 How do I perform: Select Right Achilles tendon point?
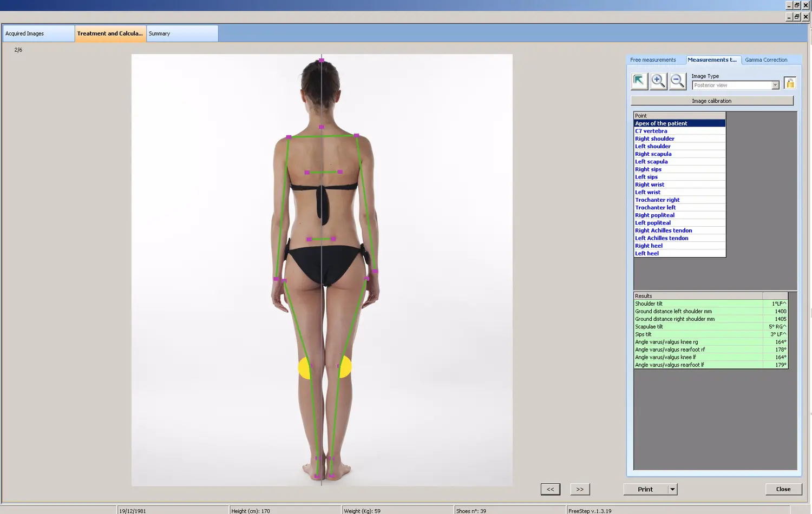click(x=663, y=230)
